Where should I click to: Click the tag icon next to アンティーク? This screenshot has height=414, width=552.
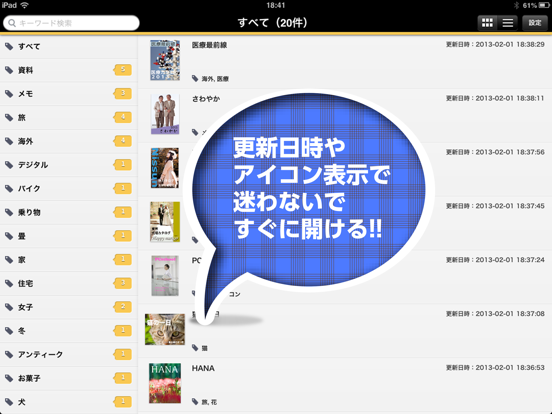click(9, 355)
